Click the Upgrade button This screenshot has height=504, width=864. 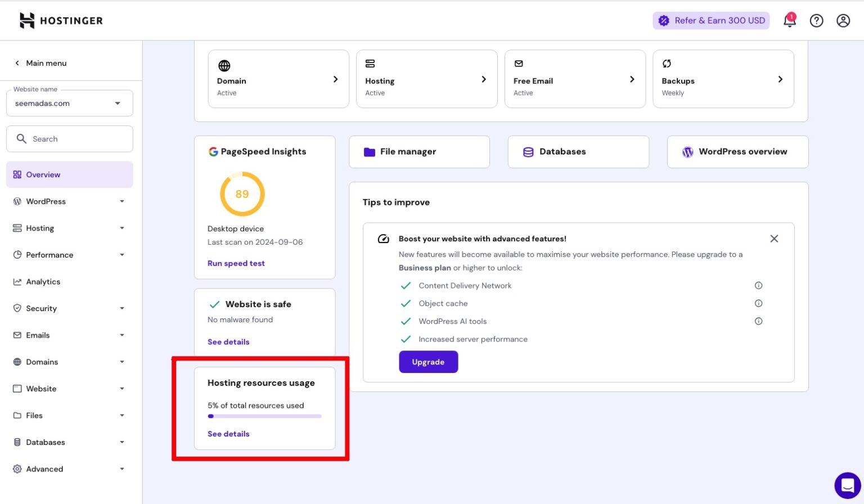pyautogui.click(x=428, y=362)
